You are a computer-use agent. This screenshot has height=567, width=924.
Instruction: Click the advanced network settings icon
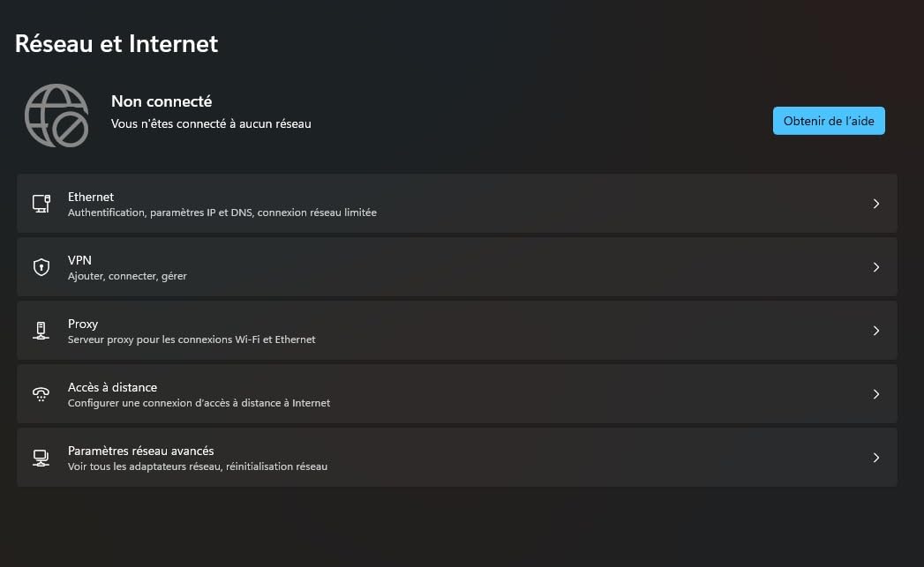pos(41,458)
